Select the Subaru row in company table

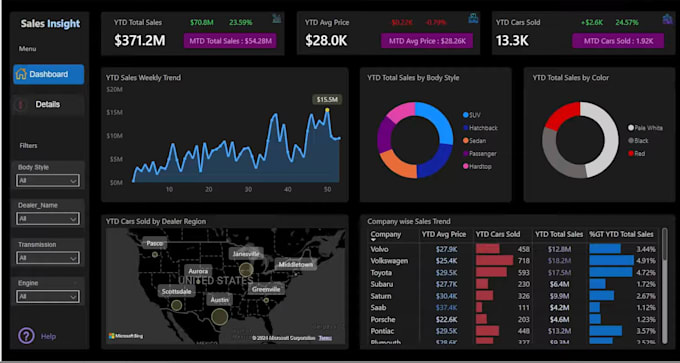coord(513,285)
